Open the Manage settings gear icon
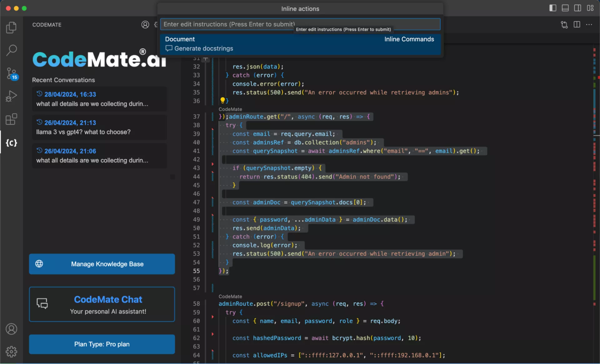The height and width of the screenshot is (364, 600). coord(11,352)
